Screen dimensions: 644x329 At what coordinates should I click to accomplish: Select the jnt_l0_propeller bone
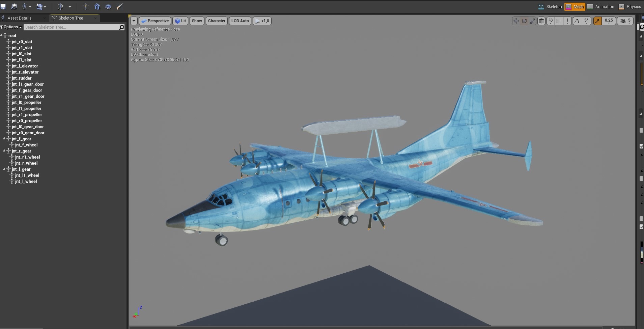(x=26, y=103)
